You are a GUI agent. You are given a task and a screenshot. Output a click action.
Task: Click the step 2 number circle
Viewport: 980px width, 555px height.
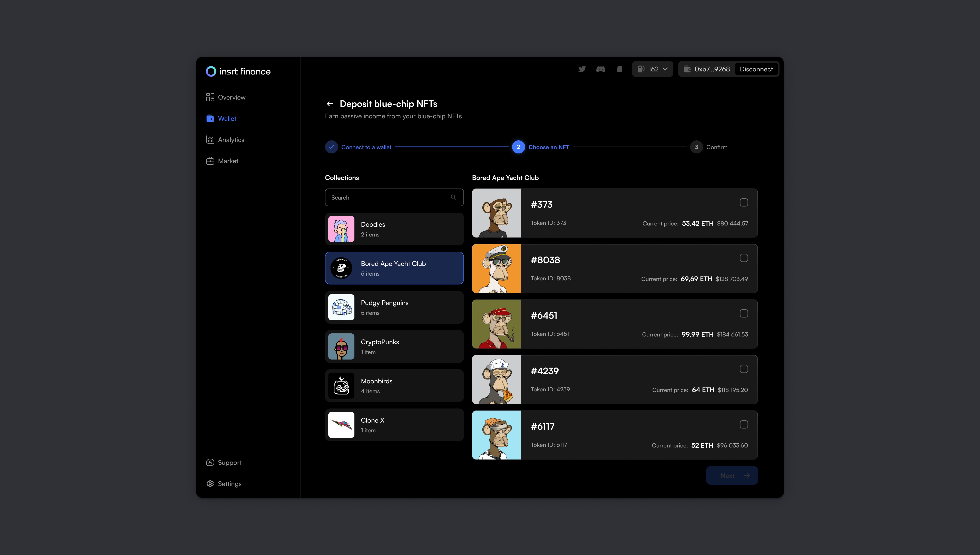[x=518, y=147]
